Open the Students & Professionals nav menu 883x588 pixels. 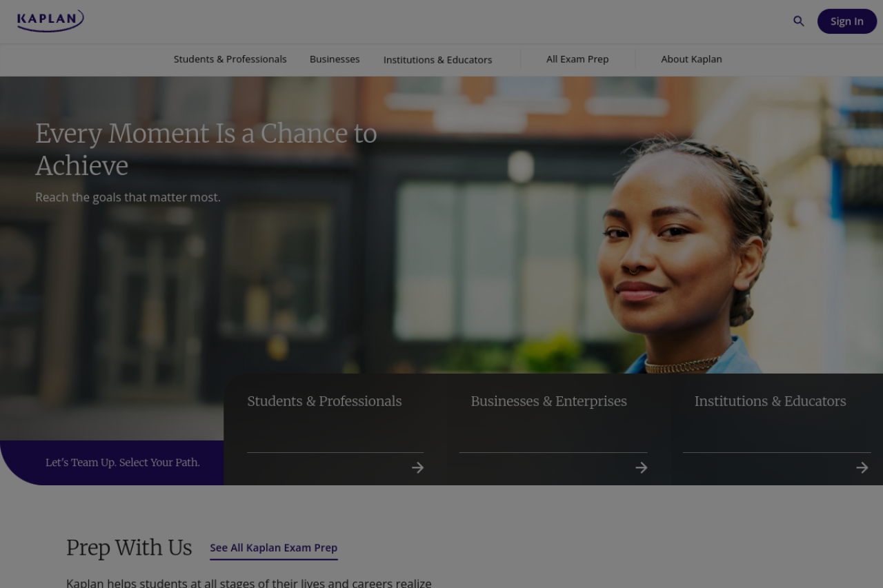point(230,59)
